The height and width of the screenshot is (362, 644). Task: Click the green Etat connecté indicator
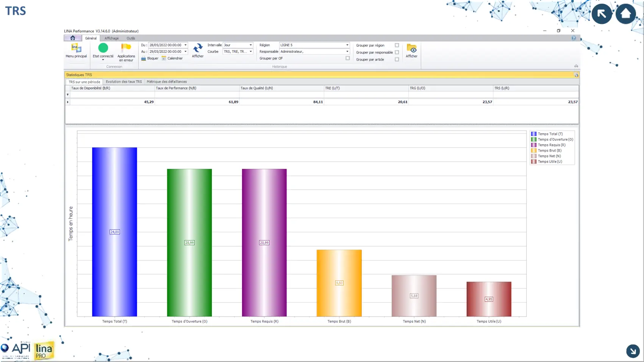[103, 48]
